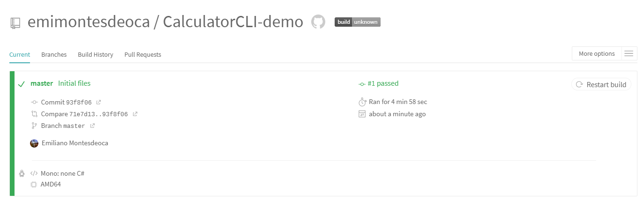This screenshot has height=201, width=644.
Task: Click the master branch name link
Action: (42, 83)
